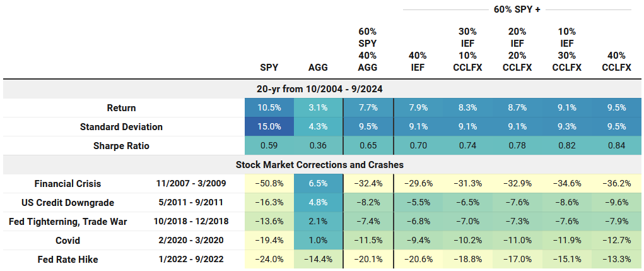644x271 pixels.
Task: Click the dark blue 15.0% SPY cell
Action: click(x=269, y=127)
